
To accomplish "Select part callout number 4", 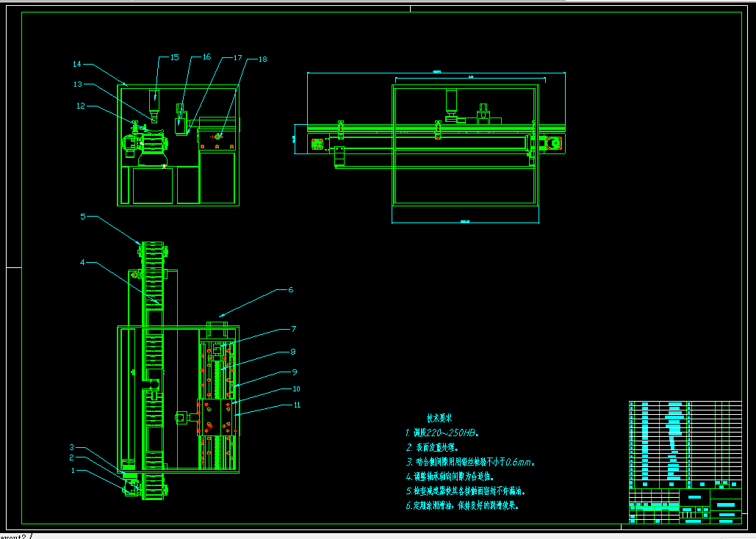I will (x=82, y=263).
